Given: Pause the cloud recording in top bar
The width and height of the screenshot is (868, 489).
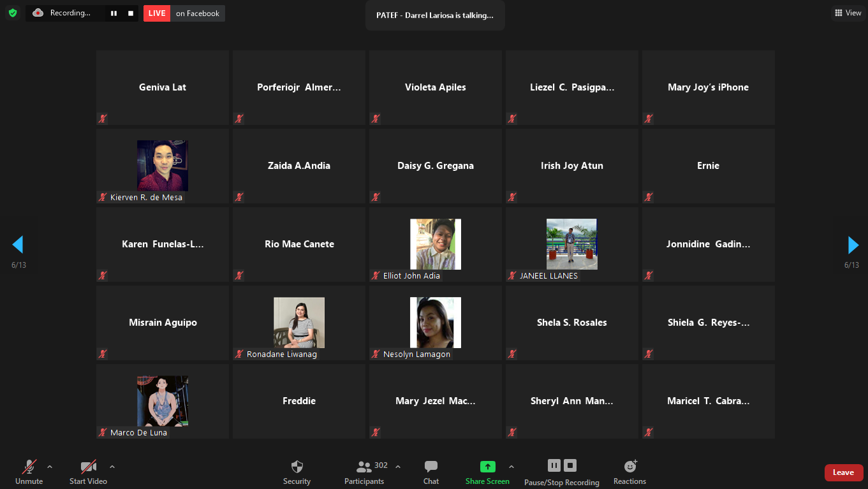Looking at the screenshot, I should tap(114, 13).
